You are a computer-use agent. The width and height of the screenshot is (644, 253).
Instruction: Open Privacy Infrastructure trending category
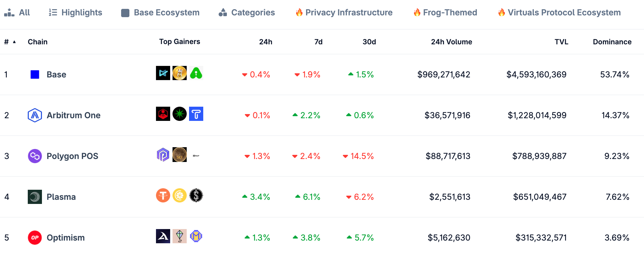click(x=344, y=12)
